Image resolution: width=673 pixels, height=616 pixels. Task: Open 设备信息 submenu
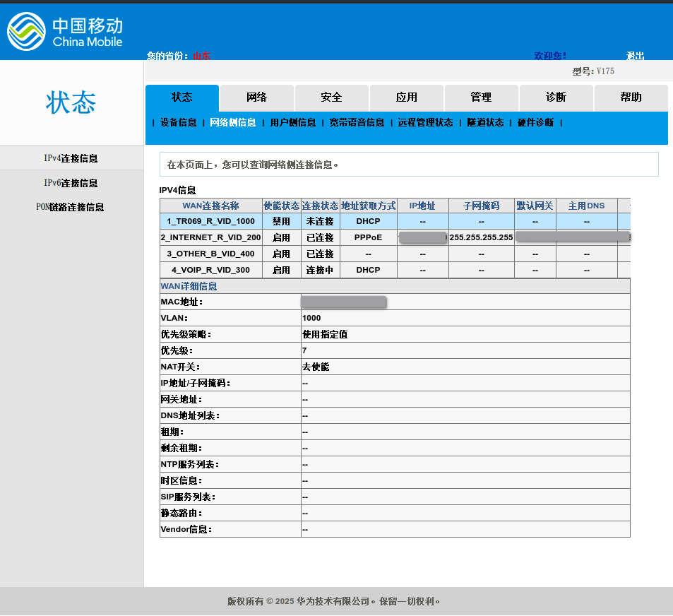coord(179,123)
